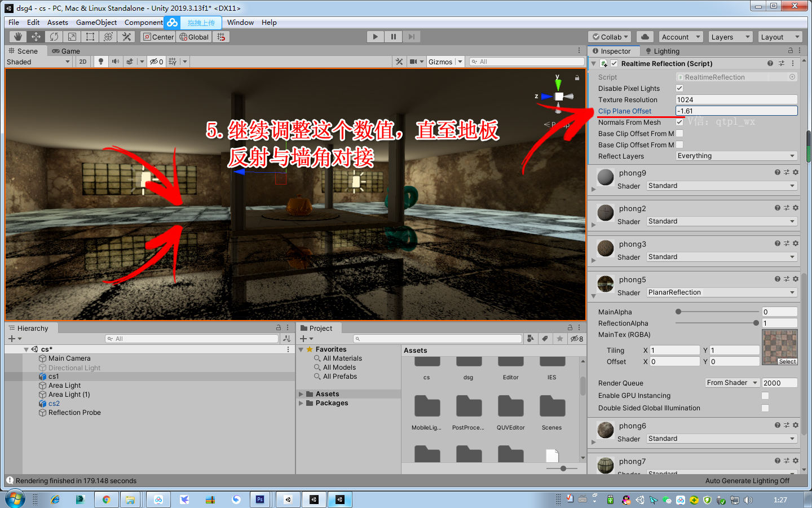Toggle favorites star in Project panel
812x508 pixels.
[x=559, y=339]
